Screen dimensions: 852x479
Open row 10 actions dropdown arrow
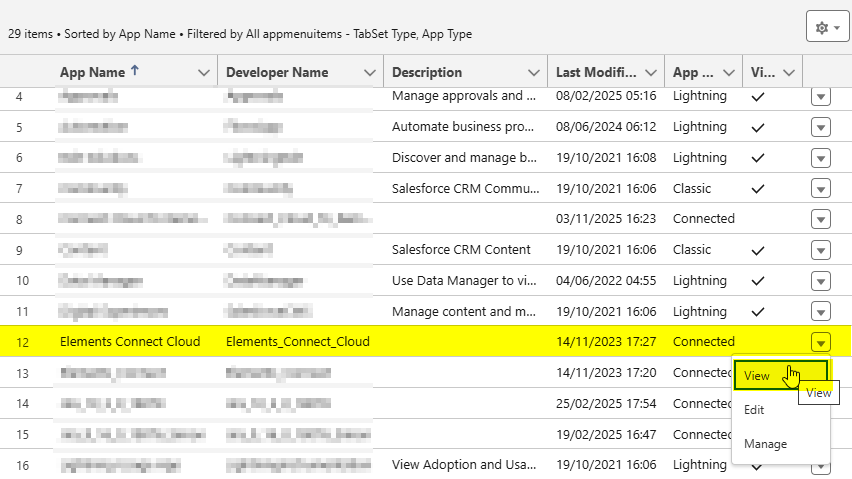point(821,281)
